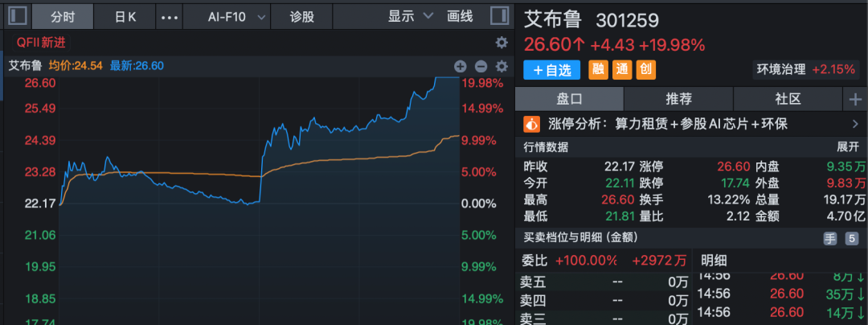Click 换手 value 13.22%
The width and height of the screenshot is (868, 325).
tap(729, 200)
